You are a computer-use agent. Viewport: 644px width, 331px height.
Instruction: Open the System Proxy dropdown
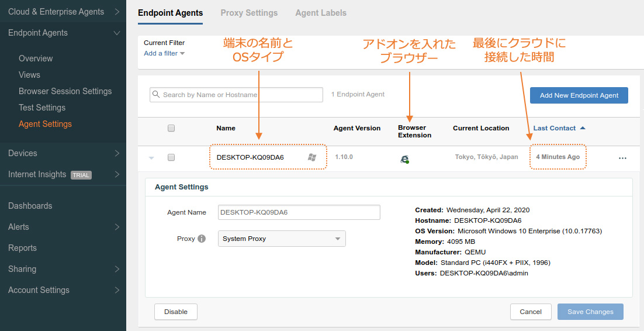[x=282, y=239]
